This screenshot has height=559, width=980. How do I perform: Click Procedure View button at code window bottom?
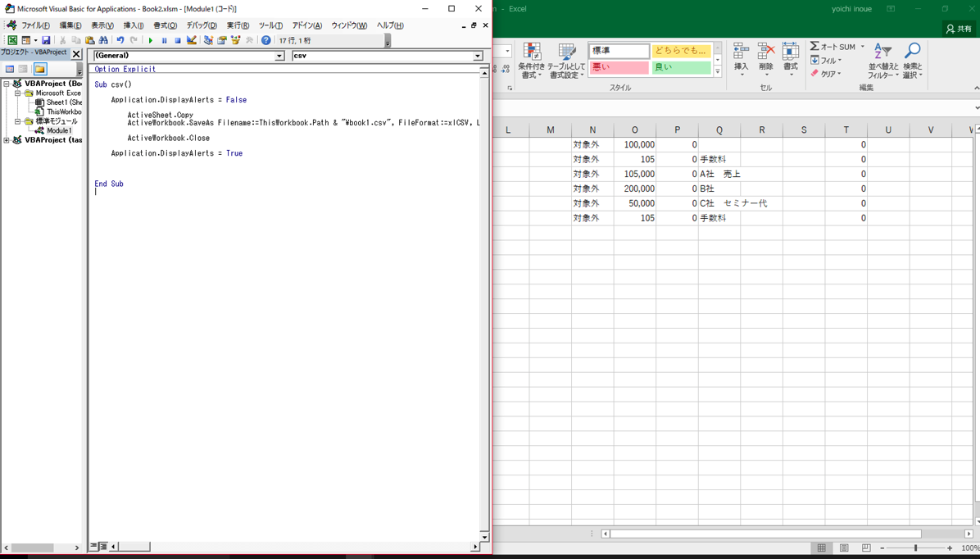pyautogui.click(x=93, y=547)
